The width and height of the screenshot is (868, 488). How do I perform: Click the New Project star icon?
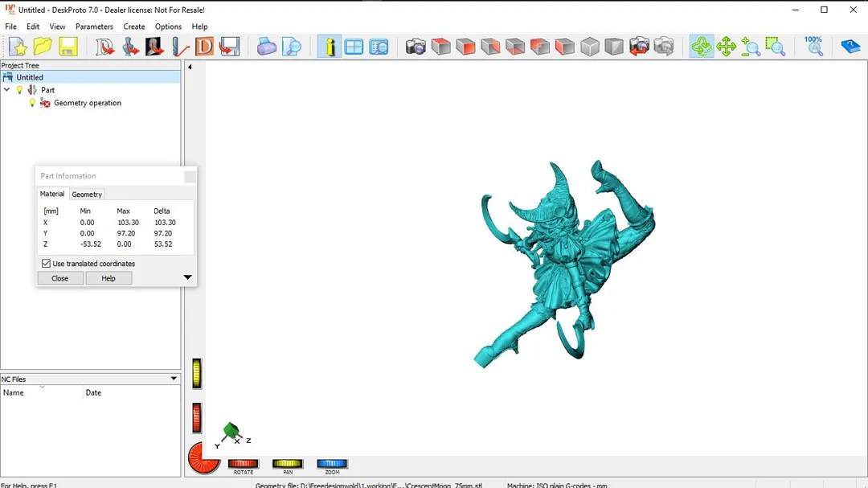tap(18, 47)
